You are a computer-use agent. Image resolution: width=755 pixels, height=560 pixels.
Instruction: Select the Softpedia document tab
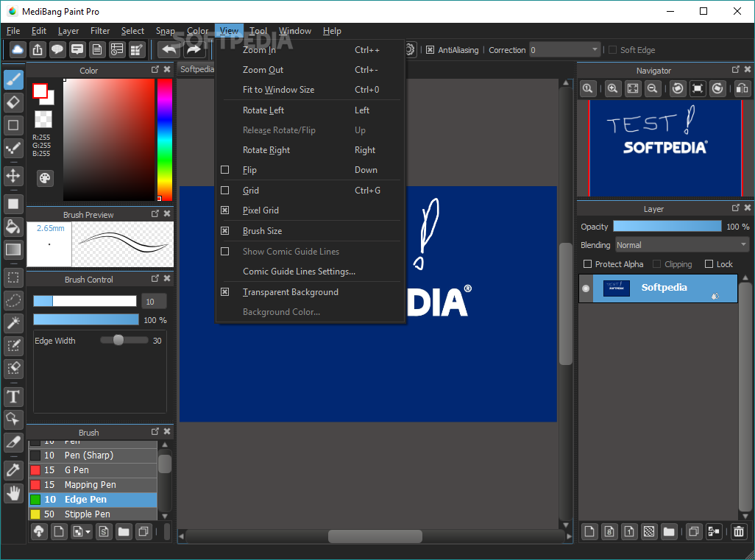[x=196, y=69]
